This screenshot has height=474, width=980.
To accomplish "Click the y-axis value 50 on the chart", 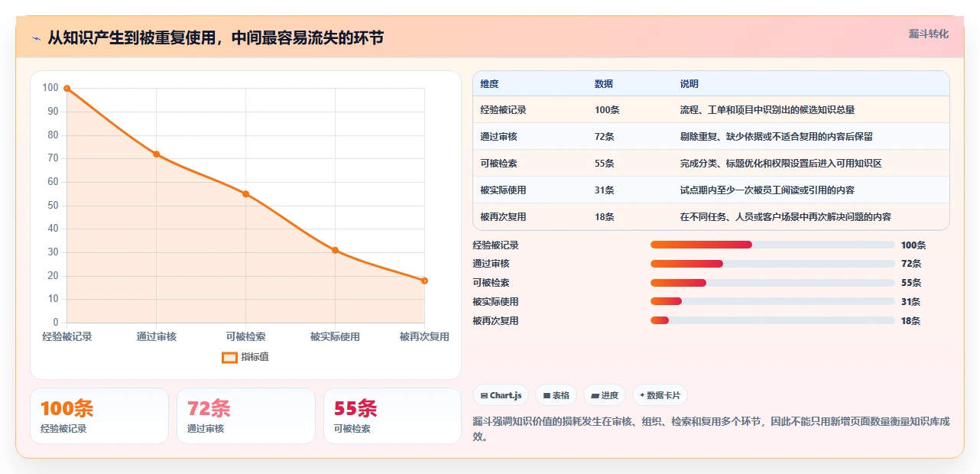I will click(x=53, y=206).
